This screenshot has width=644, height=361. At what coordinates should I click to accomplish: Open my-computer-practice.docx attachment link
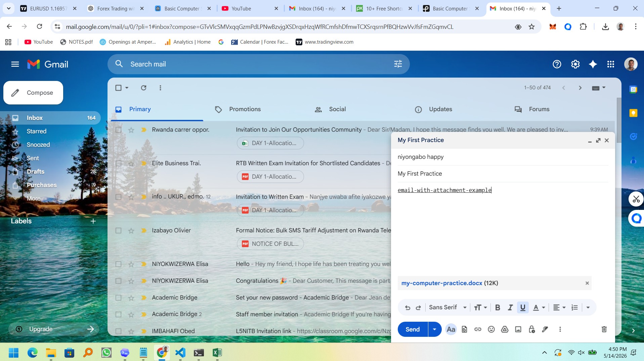(x=441, y=283)
